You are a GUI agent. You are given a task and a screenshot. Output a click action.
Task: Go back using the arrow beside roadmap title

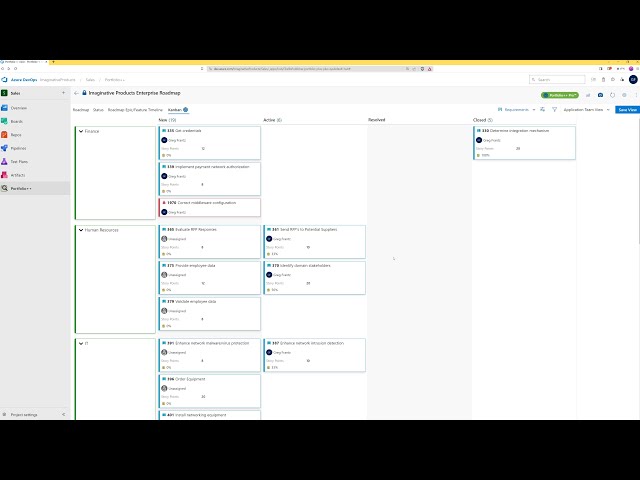(76, 93)
